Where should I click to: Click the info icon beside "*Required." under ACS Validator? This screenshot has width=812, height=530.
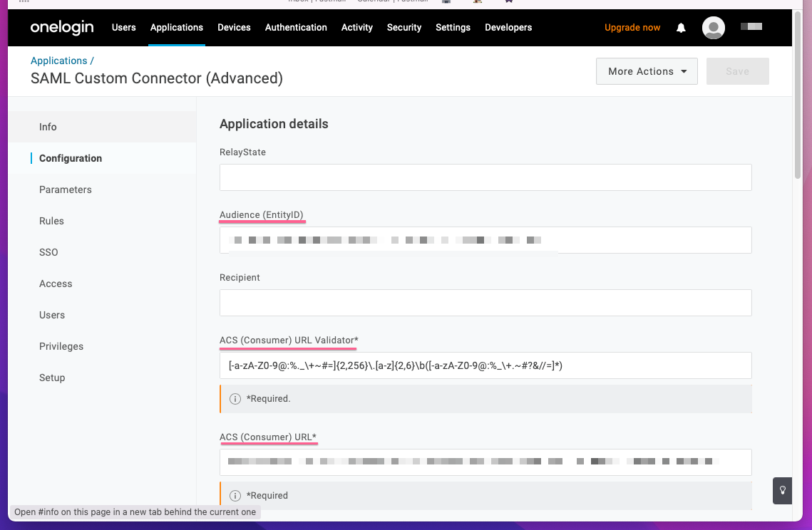[x=235, y=399]
